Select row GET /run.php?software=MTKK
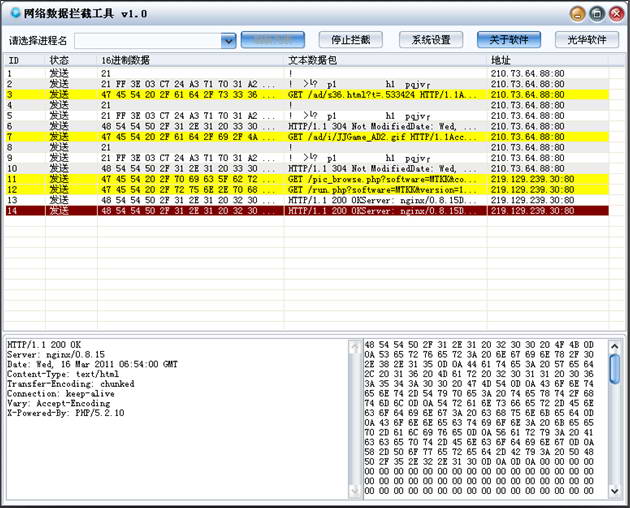The width and height of the screenshot is (630, 508). pos(307,189)
